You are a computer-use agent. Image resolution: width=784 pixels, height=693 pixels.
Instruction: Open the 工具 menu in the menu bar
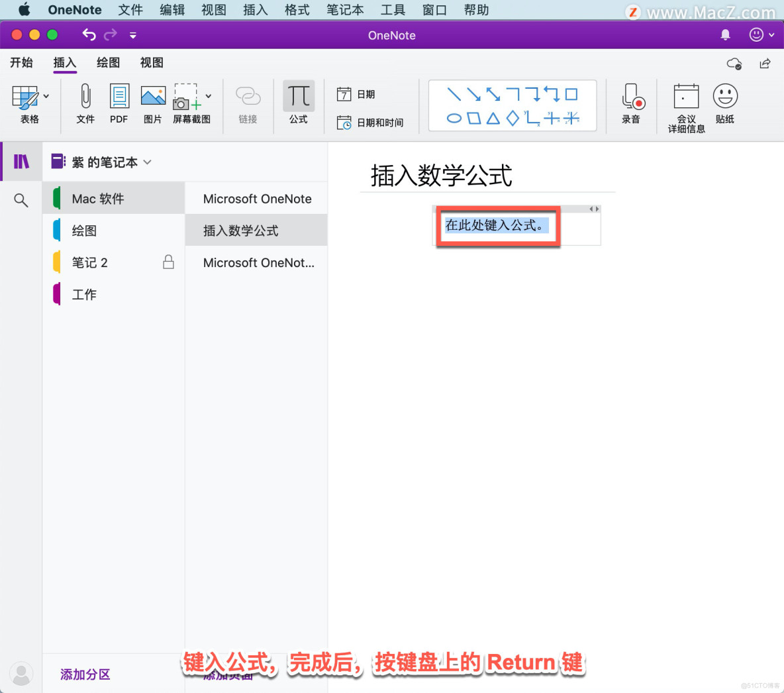(x=393, y=9)
